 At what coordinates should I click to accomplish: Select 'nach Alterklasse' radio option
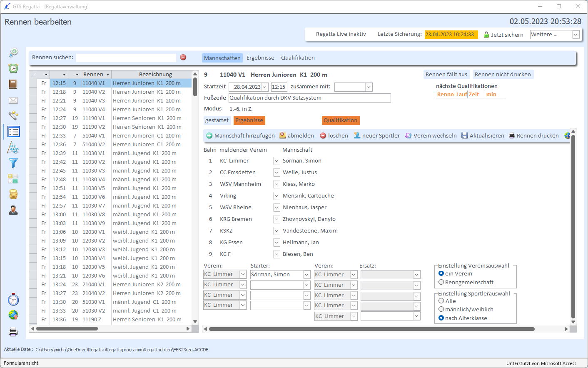tap(441, 318)
